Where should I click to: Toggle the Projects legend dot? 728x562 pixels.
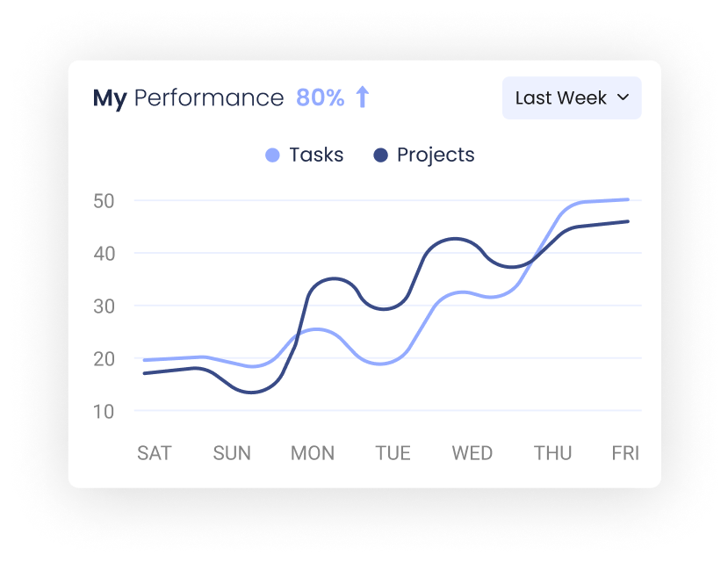380,155
